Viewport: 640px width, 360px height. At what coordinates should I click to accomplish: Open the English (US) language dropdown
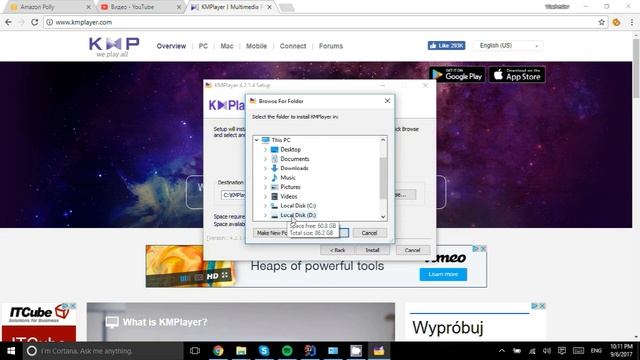click(509, 46)
